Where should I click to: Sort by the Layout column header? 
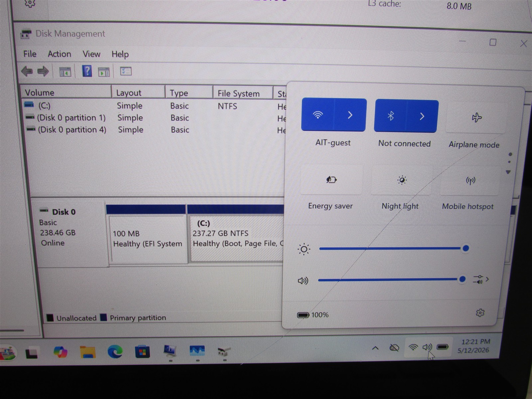pos(138,93)
